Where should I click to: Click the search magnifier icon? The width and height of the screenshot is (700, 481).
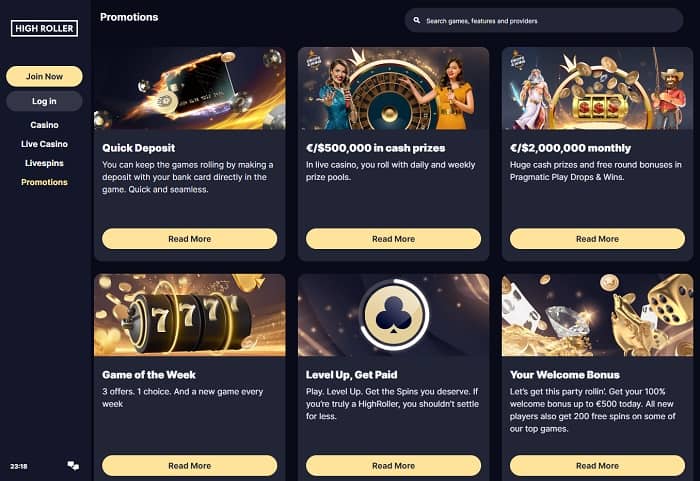coord(417,20)
